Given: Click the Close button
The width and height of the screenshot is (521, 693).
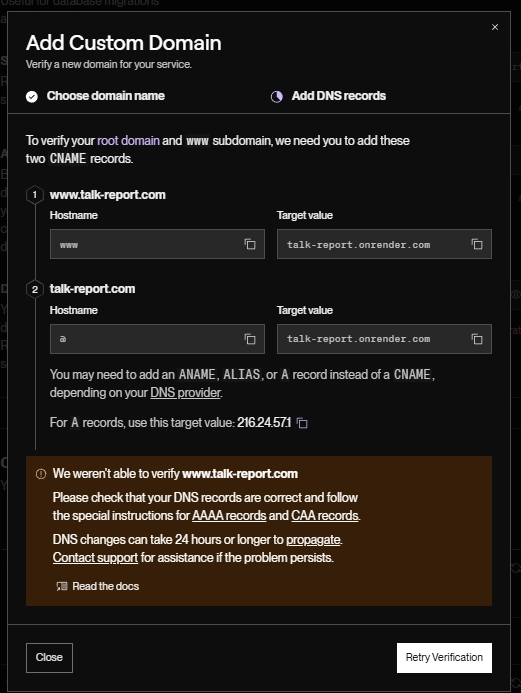Looking at the screenshot, I should point(49,658).
